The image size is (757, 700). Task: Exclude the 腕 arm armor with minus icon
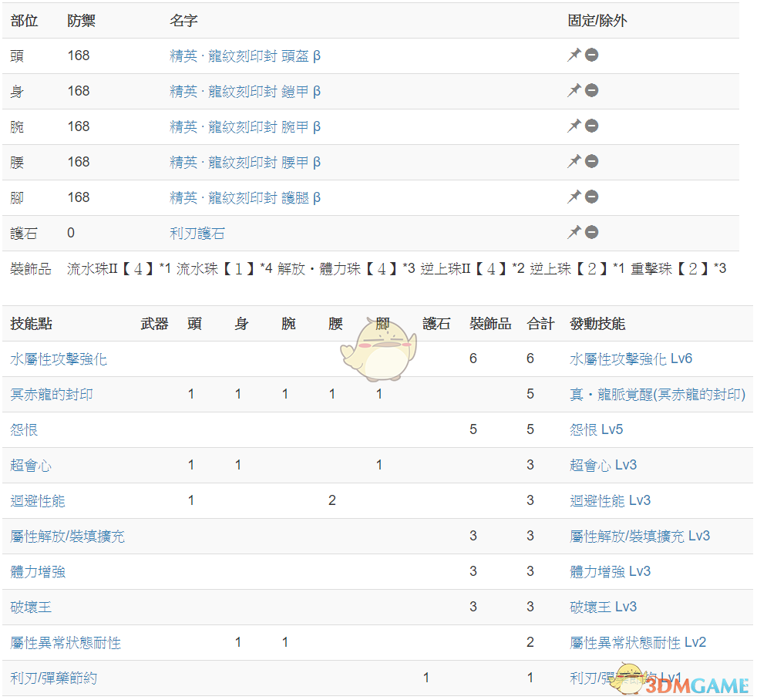(591, 126)
